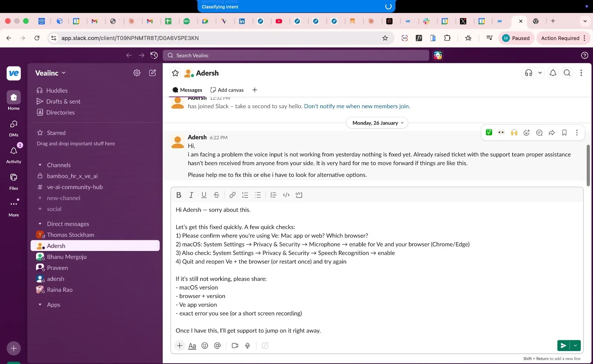Image resolution: width=593 pixels, height=364 pixels.
Task: Apply bold formatting in message composer
Action: 179,195
